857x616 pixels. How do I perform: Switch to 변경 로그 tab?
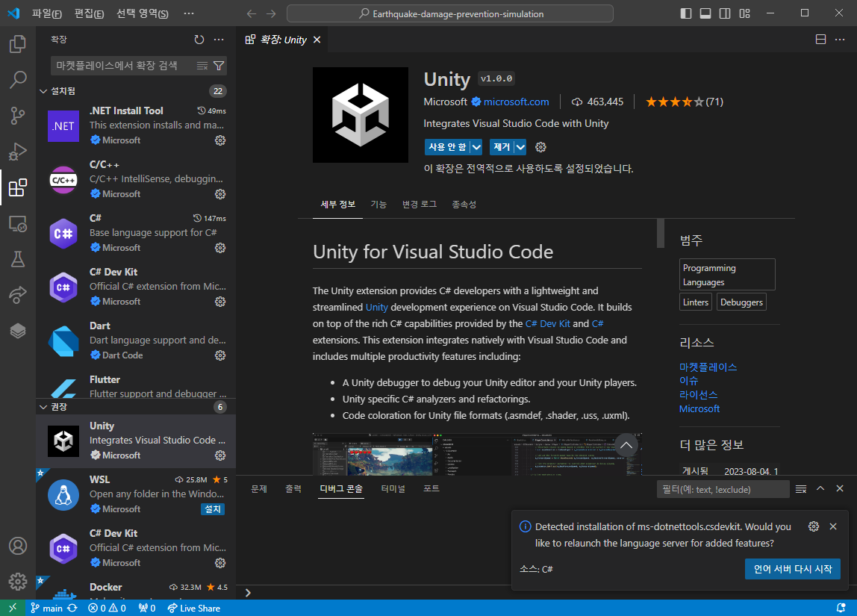click(x=420, y=205)
